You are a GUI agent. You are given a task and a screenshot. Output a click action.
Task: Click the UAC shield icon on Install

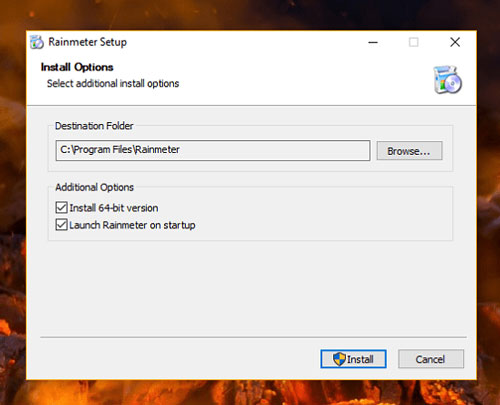[339, 359]
